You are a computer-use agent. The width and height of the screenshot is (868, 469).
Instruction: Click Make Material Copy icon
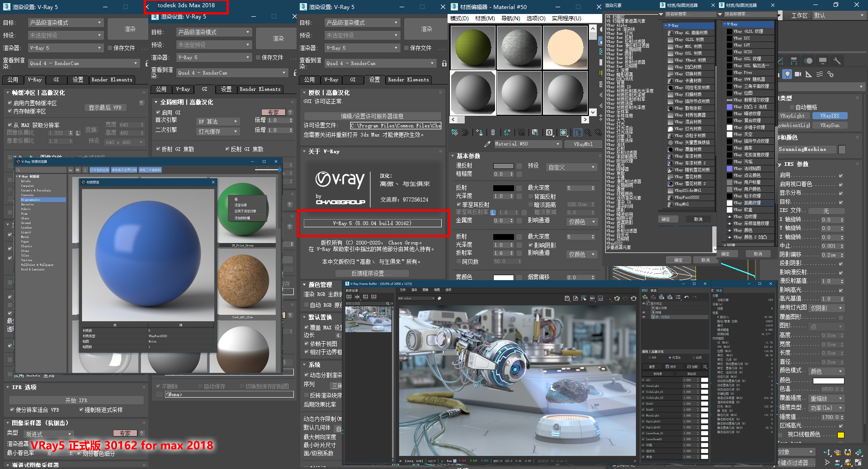[507, 132]
